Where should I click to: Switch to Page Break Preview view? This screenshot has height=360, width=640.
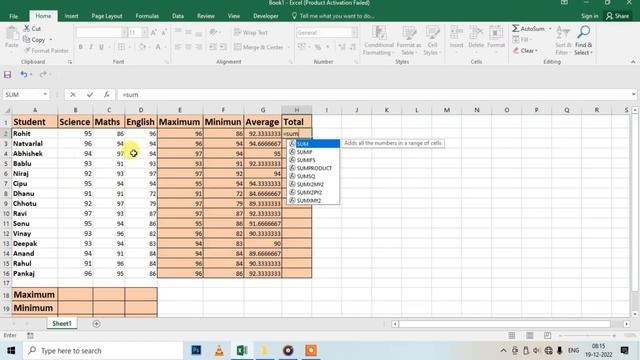(547, 336)
